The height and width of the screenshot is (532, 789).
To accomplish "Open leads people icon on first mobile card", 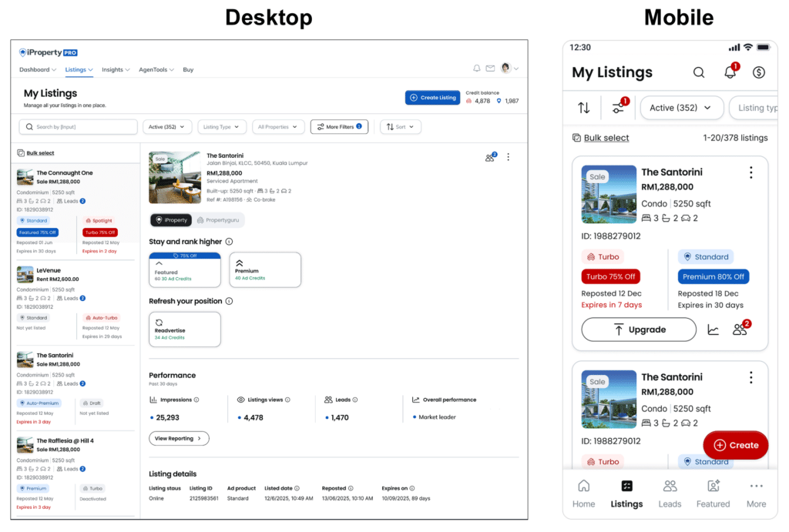I will tap(740, 330).
